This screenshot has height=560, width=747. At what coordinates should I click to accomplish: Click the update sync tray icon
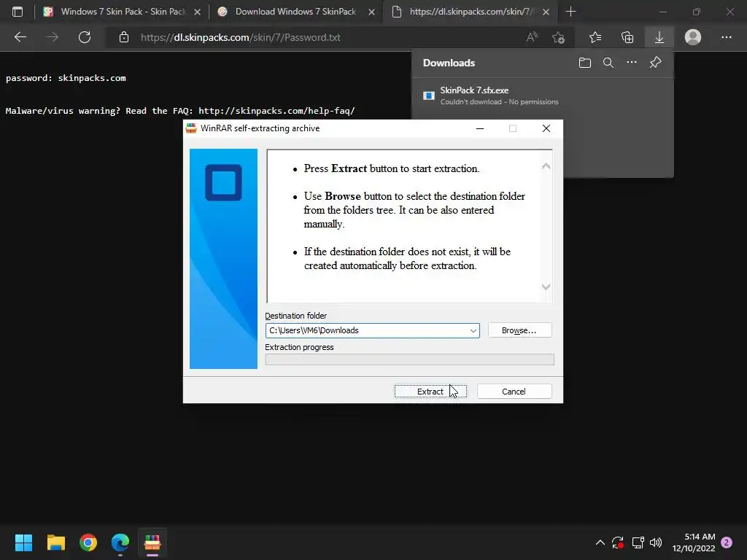pyautogui.click(x=618, y=542)
